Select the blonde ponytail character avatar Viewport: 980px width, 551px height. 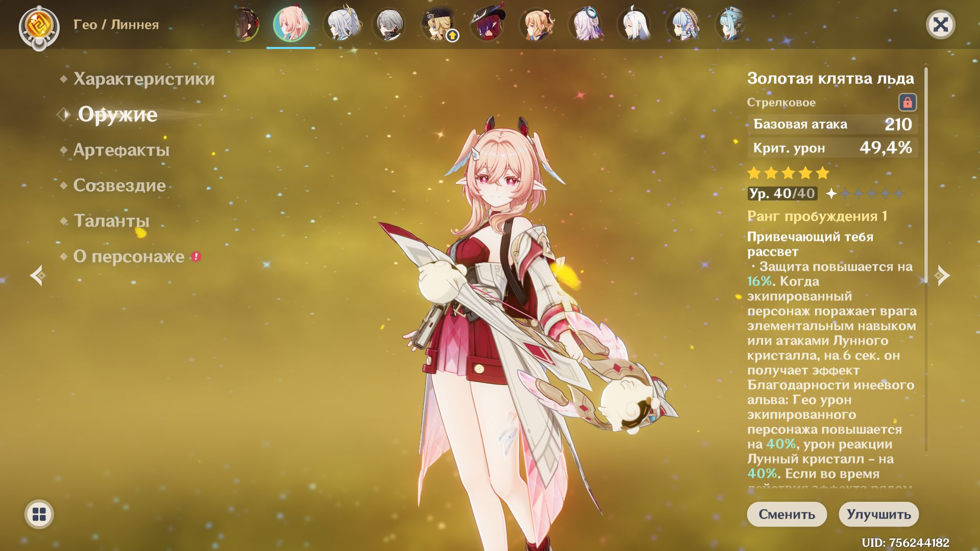pos(537,24)
